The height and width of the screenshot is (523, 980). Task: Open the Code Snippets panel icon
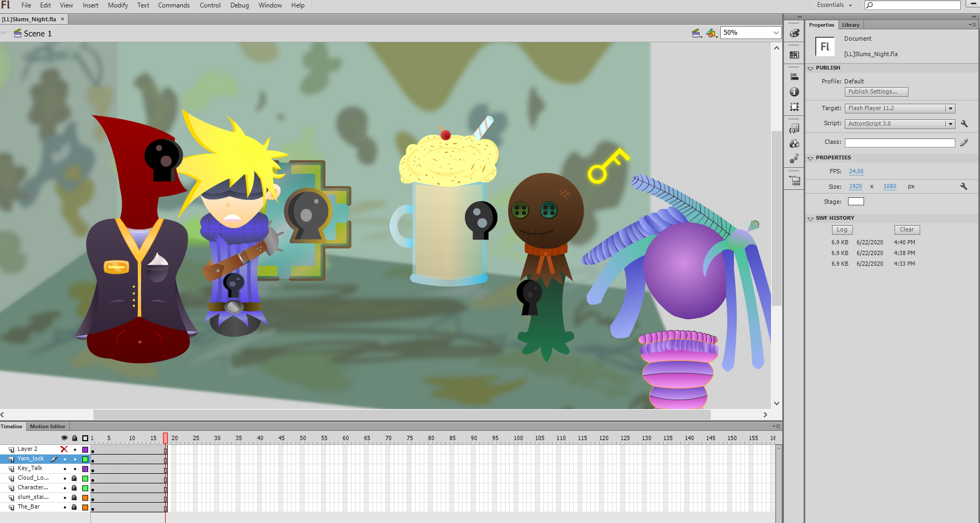click(x=795, y=128)
